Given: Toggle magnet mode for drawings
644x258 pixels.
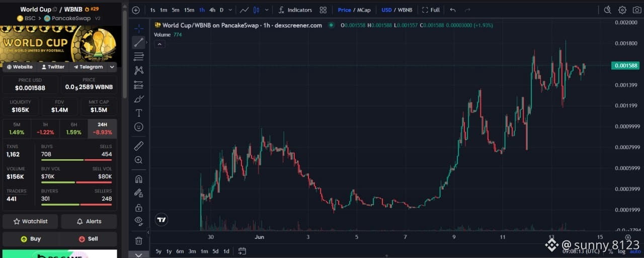Looking at the screenshot, I should [x=139, y=179].
